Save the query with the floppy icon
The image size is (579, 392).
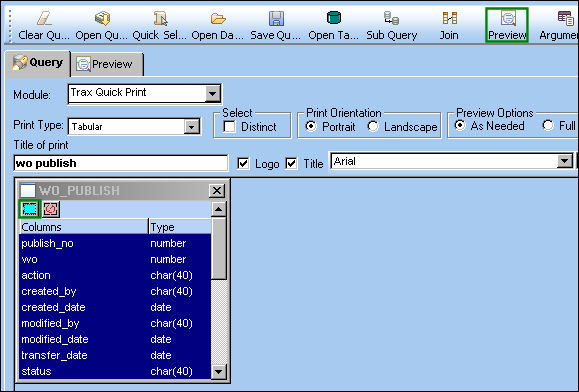[x=276, y=18]
